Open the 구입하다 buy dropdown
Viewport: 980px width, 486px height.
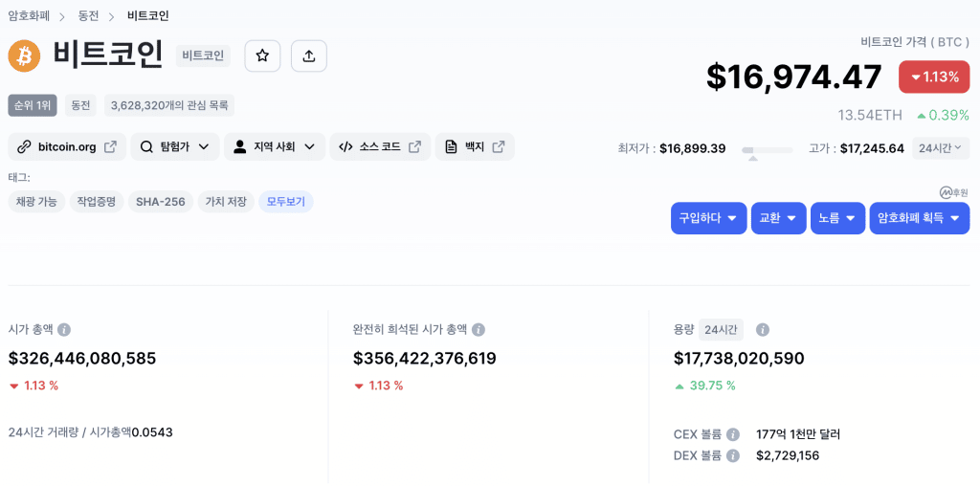(709, 218)
